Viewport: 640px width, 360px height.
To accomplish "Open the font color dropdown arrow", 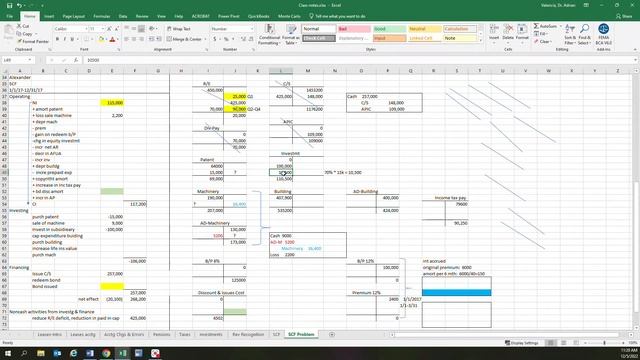I will (x=118, y=40).
